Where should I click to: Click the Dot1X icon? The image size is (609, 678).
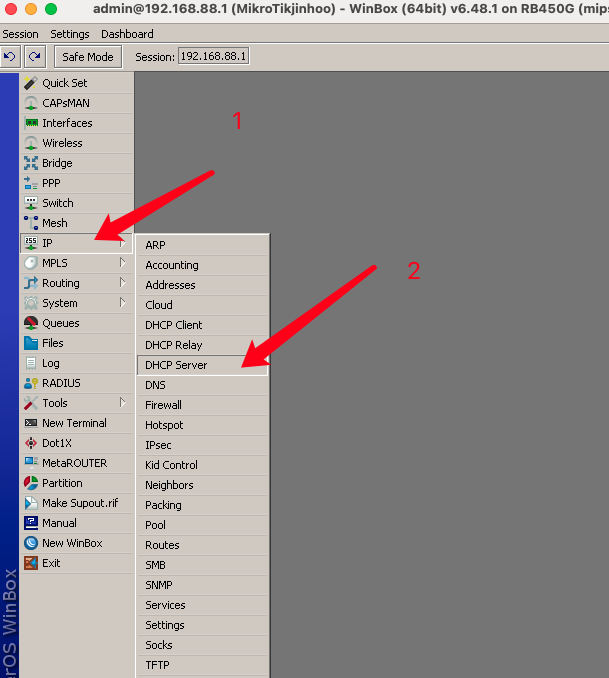(x=31, y=443)
